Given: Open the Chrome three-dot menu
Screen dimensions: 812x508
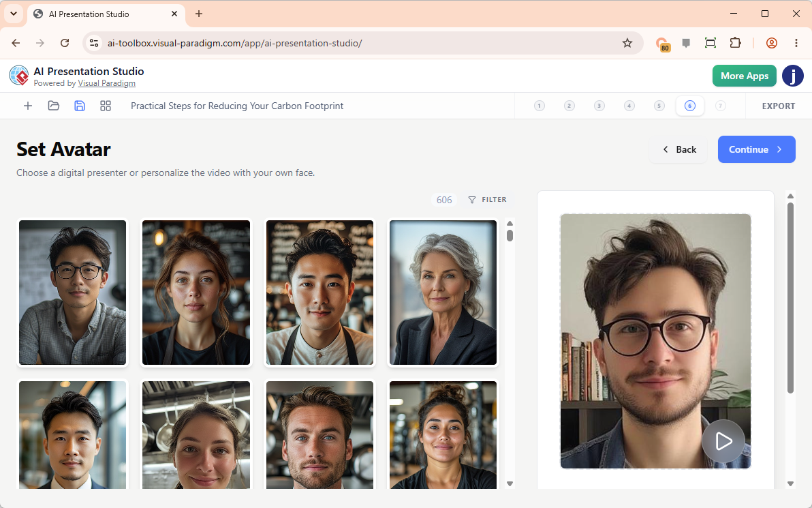Looking at the screenshot, I should [x=796, y=43].
